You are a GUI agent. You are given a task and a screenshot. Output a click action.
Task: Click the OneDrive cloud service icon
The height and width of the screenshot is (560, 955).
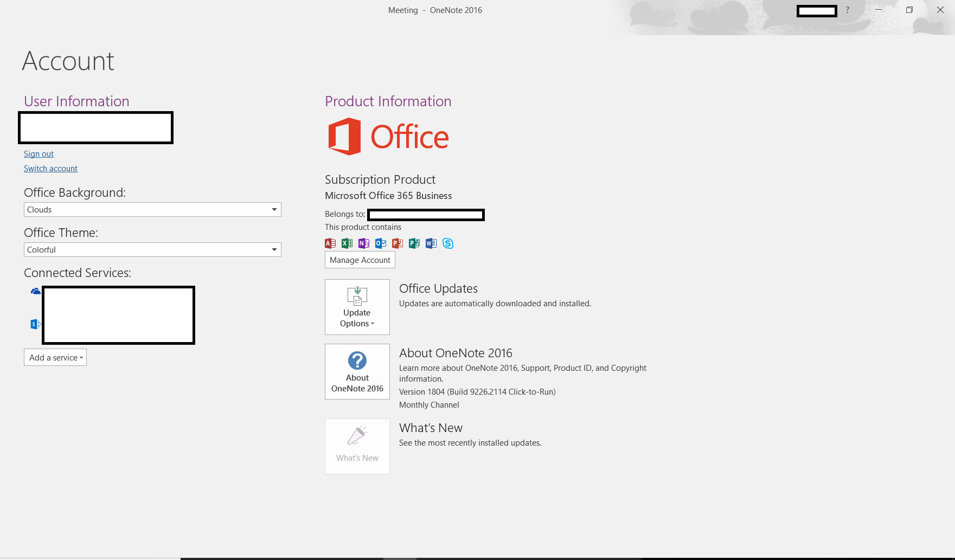pyautogui.click(x=36, y=292)
